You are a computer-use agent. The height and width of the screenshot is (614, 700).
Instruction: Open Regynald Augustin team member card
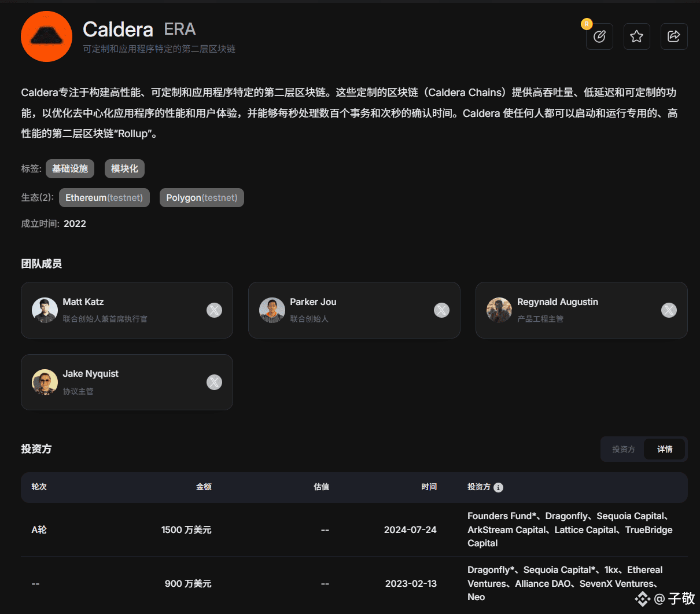[x=581, y=310]
